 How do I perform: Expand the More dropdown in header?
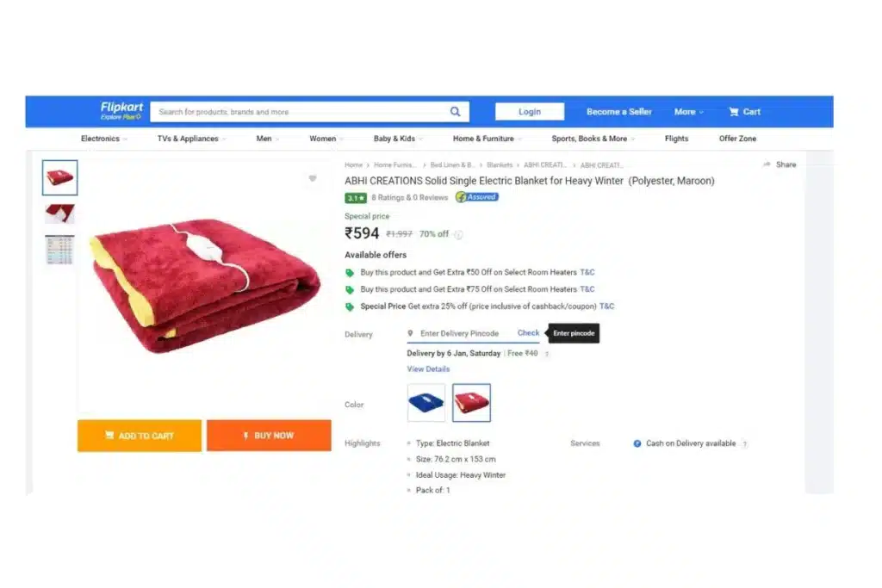[688, 112]
